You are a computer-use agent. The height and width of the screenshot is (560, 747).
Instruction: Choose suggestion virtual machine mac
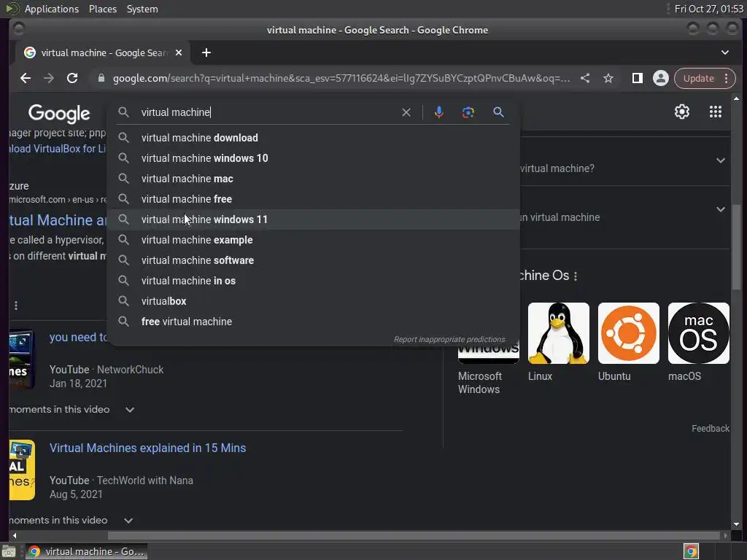(x=314, y=179)
